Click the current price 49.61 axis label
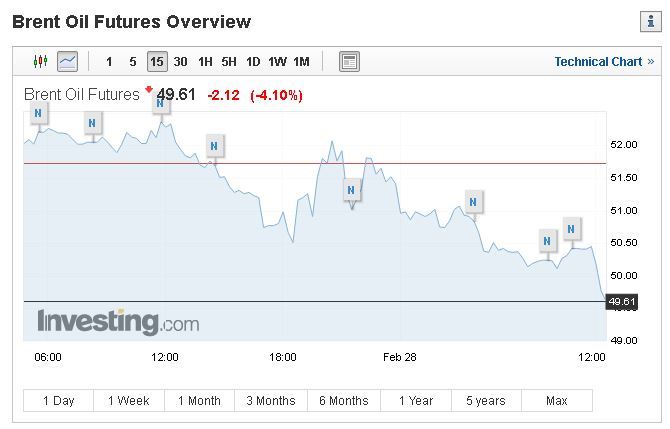This screenshot has width=670, height=429. pyautogui.click(x=621, y=302)
